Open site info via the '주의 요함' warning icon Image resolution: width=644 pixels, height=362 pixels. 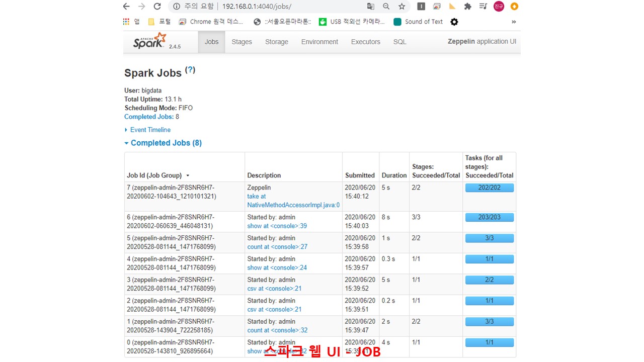coord(176,7)
